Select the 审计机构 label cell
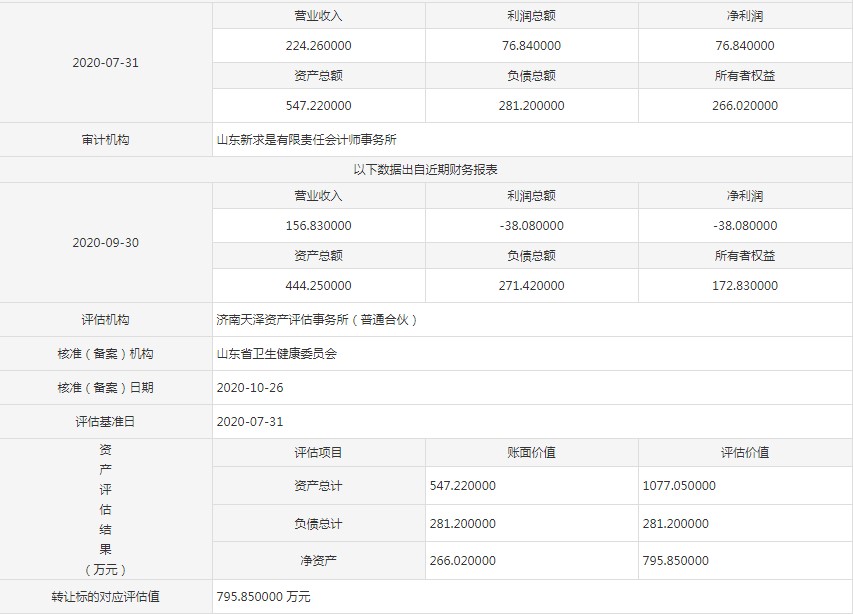The height and width of the screenshot is (614, 853). (105, 140)
